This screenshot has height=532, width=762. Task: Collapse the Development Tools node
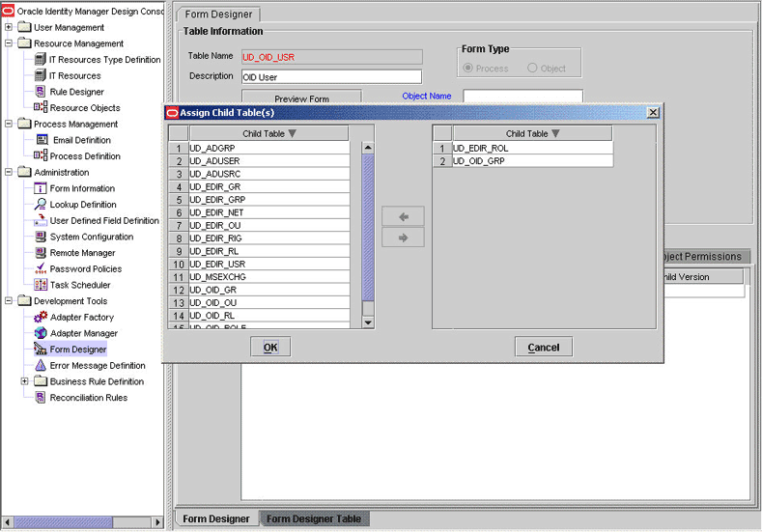(9, 300)
